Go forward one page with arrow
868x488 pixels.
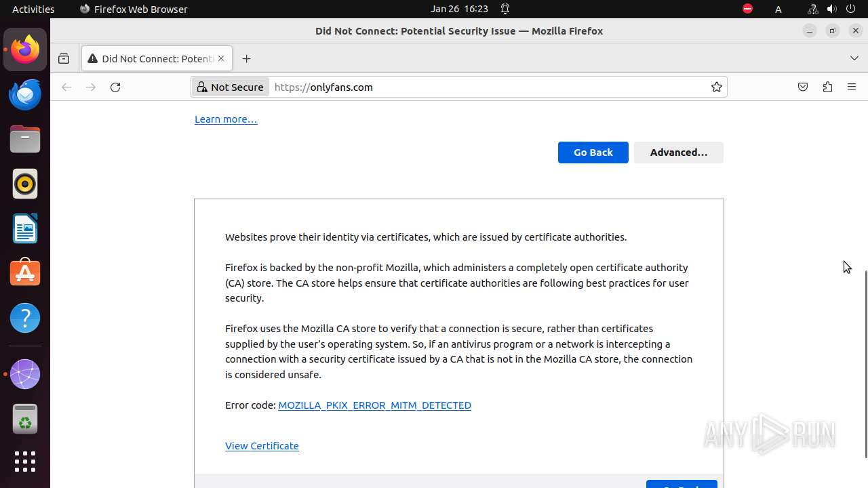[91, 87]
